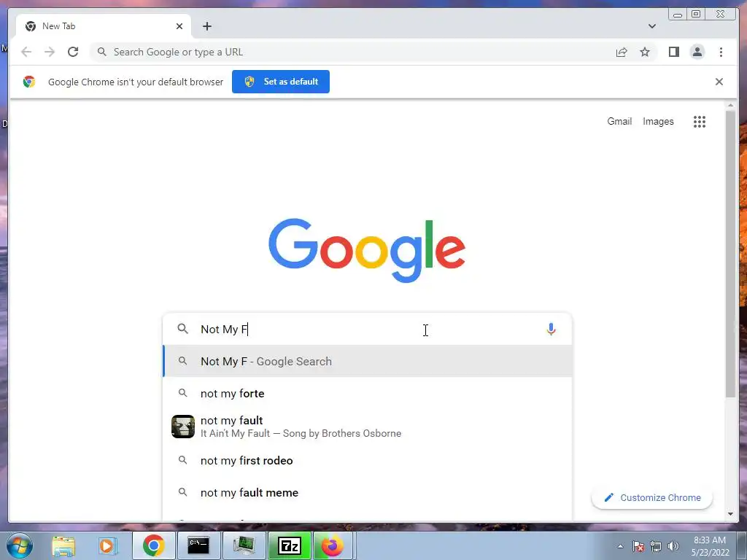Toggle the side panel icon
This screenshot has width=747, height=560.
click(x=673, y=52)
